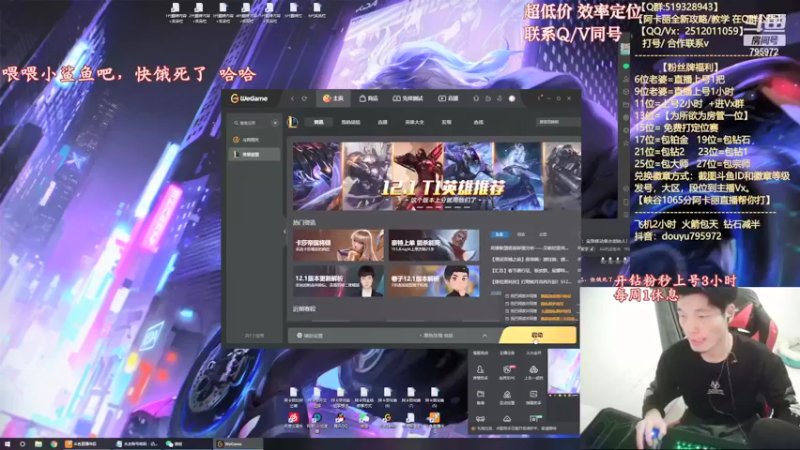Open the WeGame 主页 home tab

pos(333,98)
